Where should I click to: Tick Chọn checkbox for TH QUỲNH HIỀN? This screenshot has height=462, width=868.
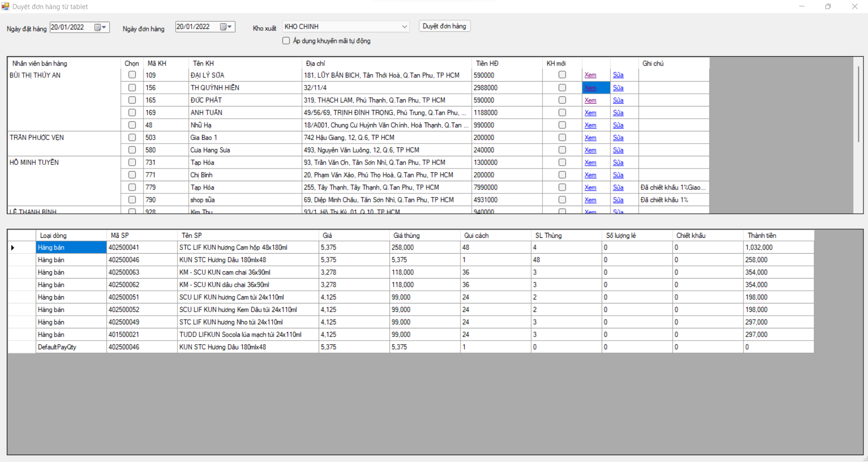132,87
